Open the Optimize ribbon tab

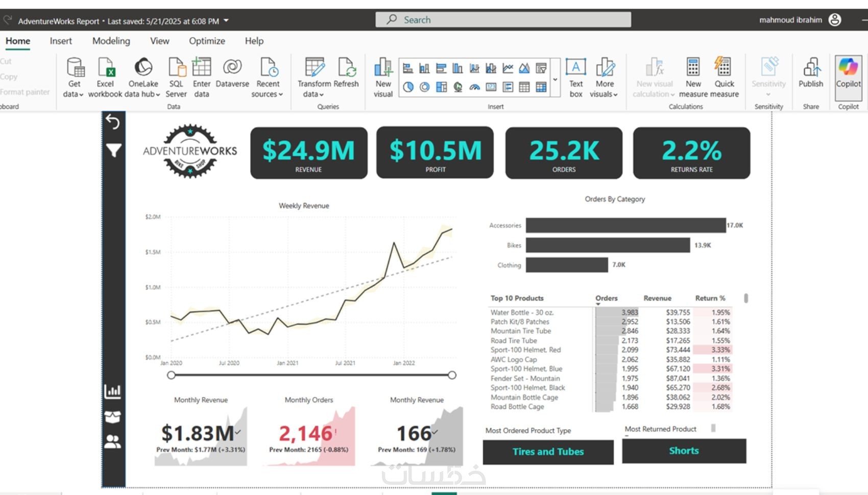pyautogui.click(x=207, y=41)
